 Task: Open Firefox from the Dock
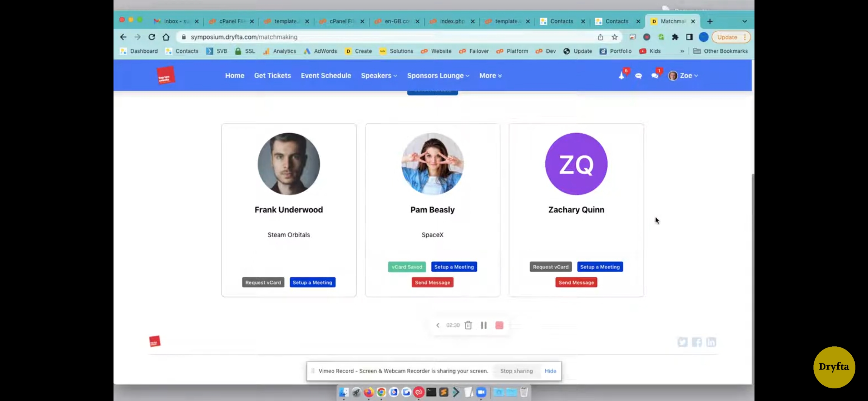pyautogui.click(x=368, y=392)
